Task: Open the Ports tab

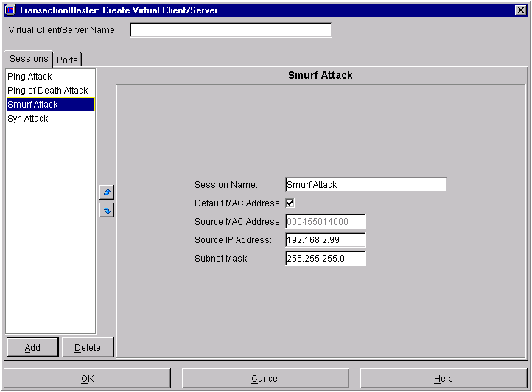Action: click(x=67, y=60)
